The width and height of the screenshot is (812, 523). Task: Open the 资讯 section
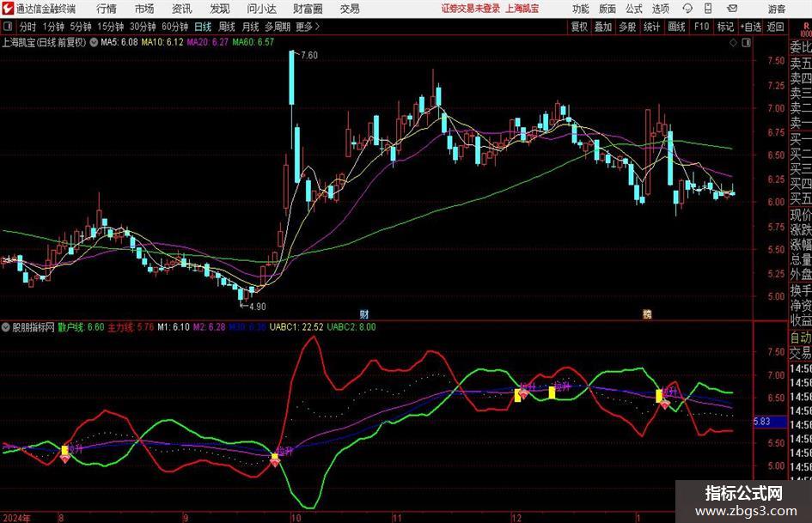(x=182, y=9)
